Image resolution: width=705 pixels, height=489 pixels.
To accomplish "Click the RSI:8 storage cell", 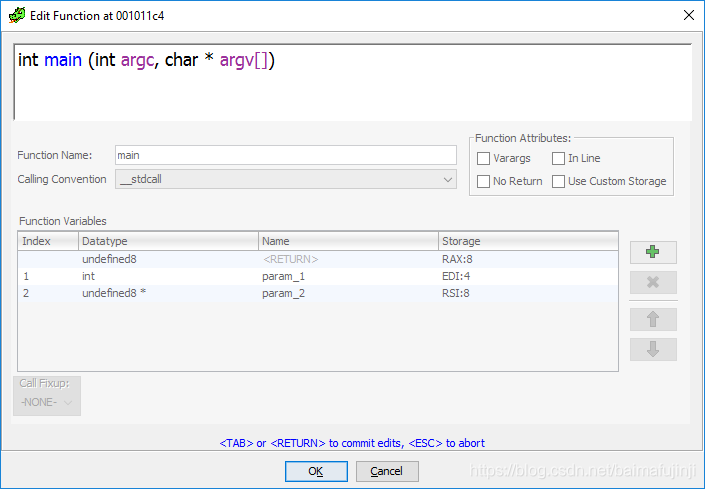I will [528, 293].
